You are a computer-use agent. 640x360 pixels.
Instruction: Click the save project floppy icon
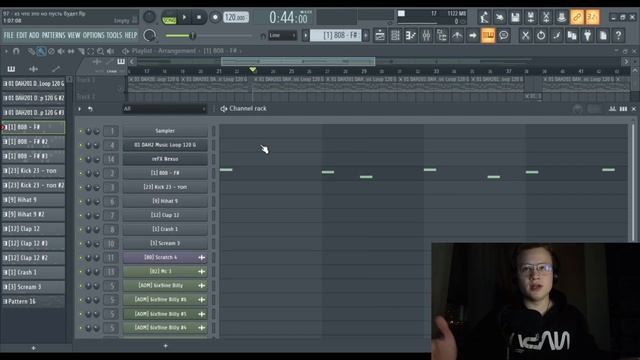515,17
